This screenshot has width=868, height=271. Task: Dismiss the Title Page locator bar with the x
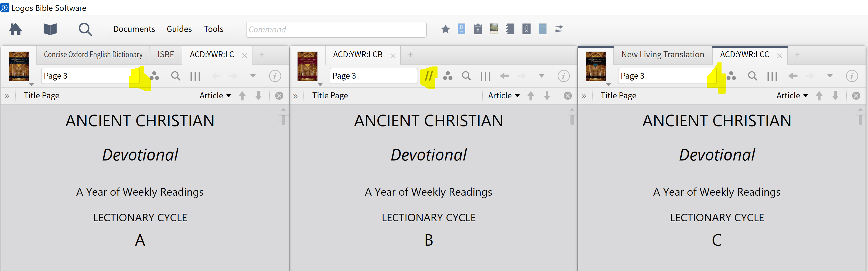coord(279,95)
